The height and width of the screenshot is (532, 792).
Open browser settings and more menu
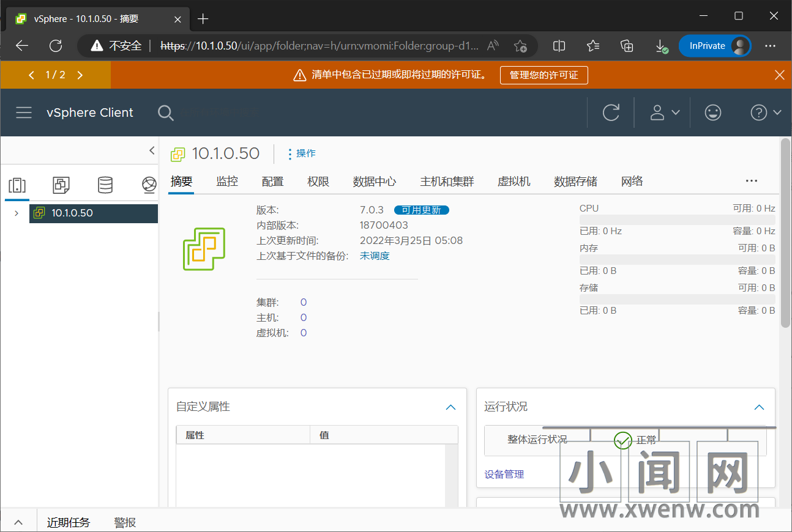(771, 46)
